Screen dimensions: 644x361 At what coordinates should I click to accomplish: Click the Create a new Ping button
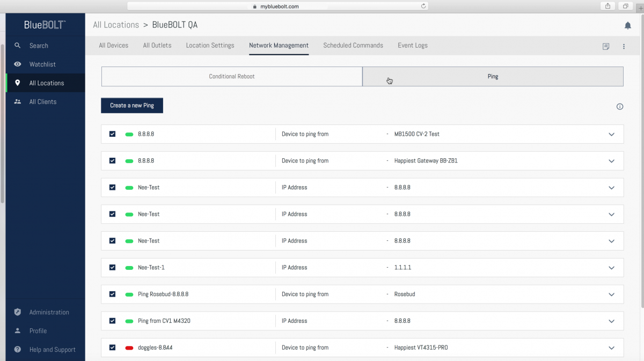point(131,105)
